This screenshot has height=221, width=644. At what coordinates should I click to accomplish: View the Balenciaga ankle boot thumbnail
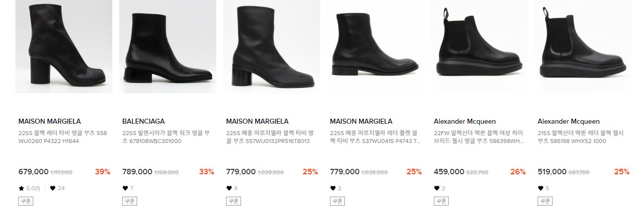167,46
